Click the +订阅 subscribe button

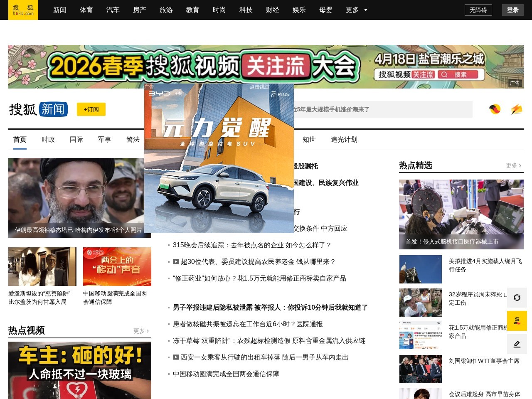[x=91, y=109]
